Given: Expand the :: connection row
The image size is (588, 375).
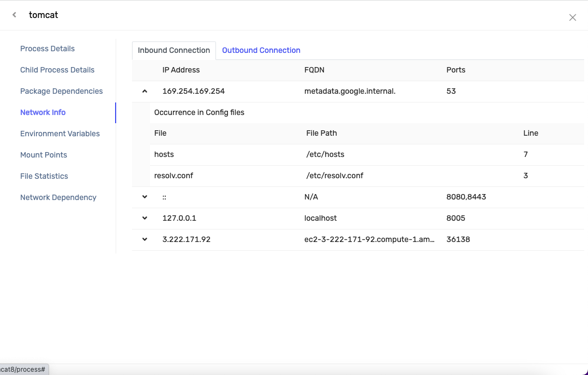Looking at the screenshot, I should (x=145, y=197).
